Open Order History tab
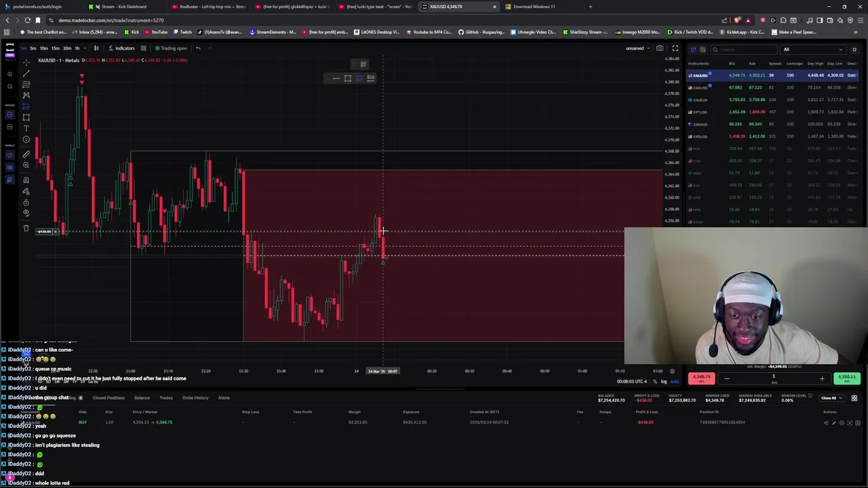The height and width of the screenshot is (488, 868). [195, 398]
